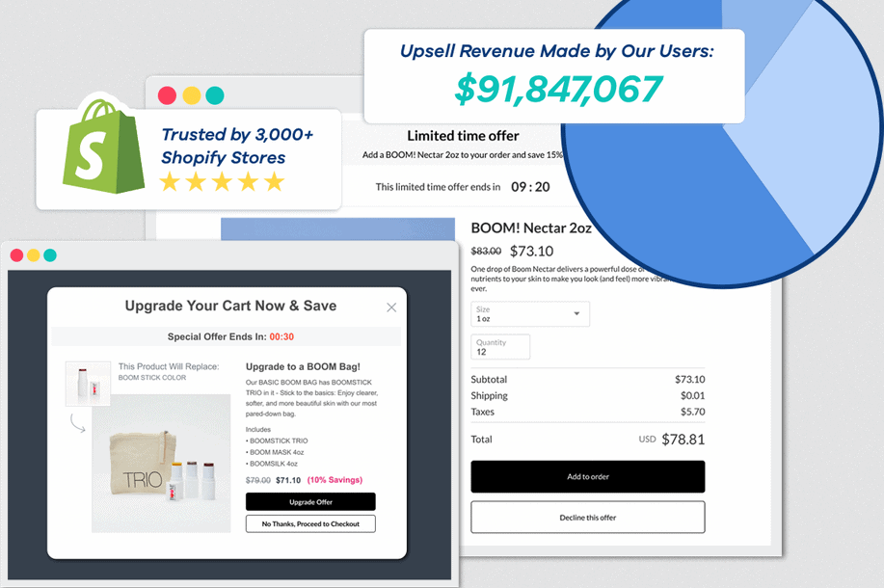This screenshot has width=884, height=588.
Task: Click the 'BOOM! Nectar 2oz' product title
Action: coord(531,227)
